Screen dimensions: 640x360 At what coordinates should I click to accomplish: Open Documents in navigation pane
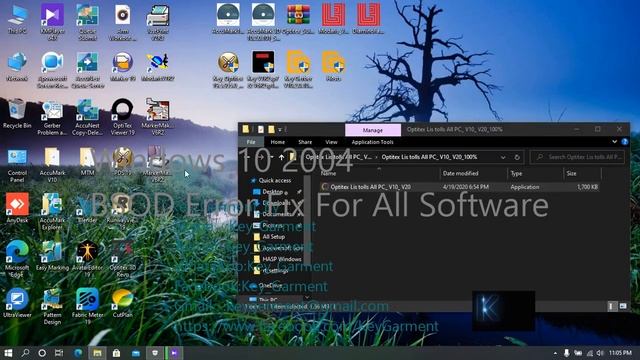[277, 214]
